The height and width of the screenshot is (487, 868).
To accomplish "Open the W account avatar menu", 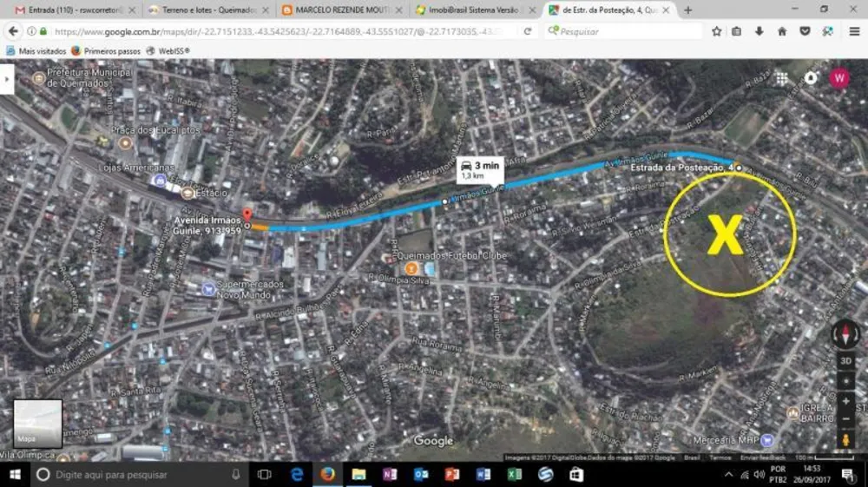I will 839,78.
